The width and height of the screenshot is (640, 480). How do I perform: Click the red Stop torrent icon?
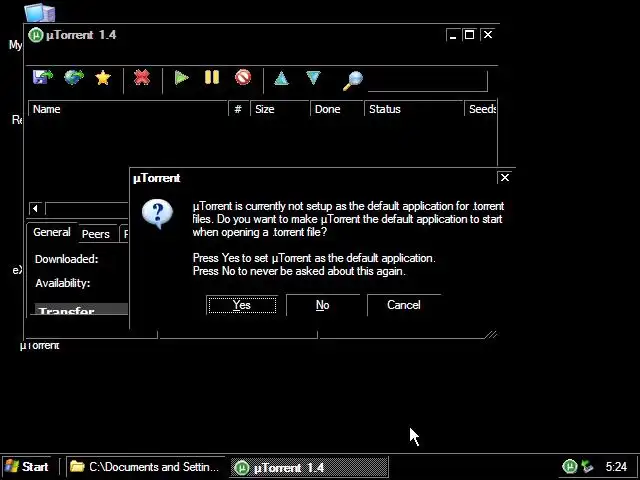coord(243,77)
